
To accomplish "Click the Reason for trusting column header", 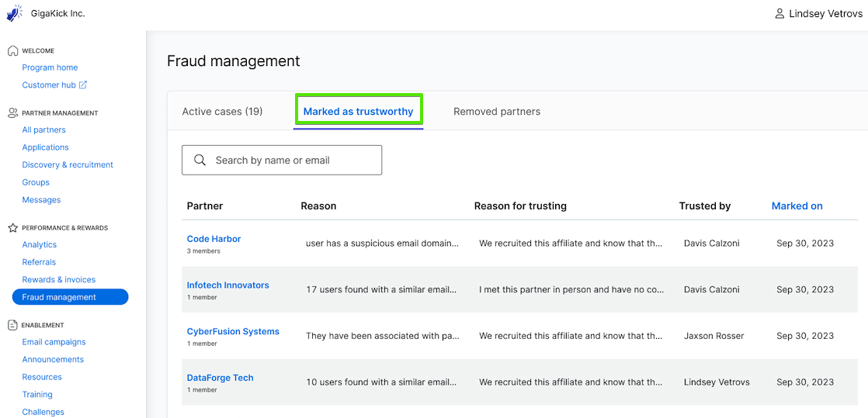I will pyautogui.click(x=520, y=206).
